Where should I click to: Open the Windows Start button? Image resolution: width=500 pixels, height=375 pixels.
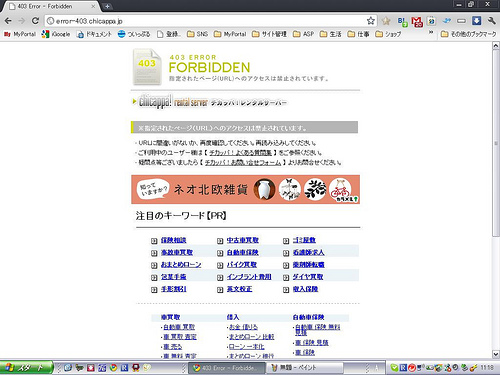(x=27, y=368)
